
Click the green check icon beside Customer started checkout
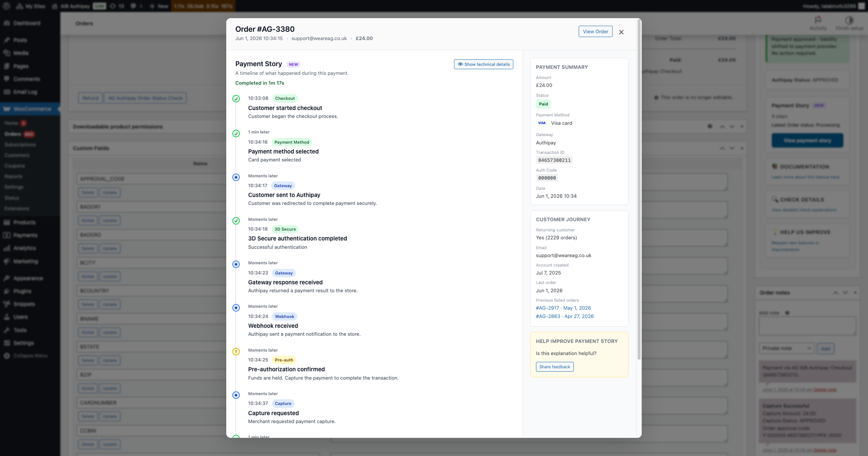point(236,99)
